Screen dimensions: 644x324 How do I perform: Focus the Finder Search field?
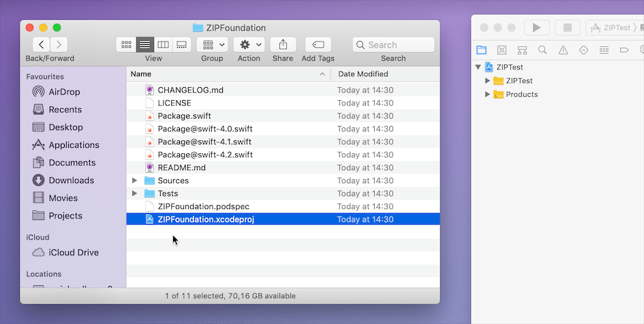point(393,45)
